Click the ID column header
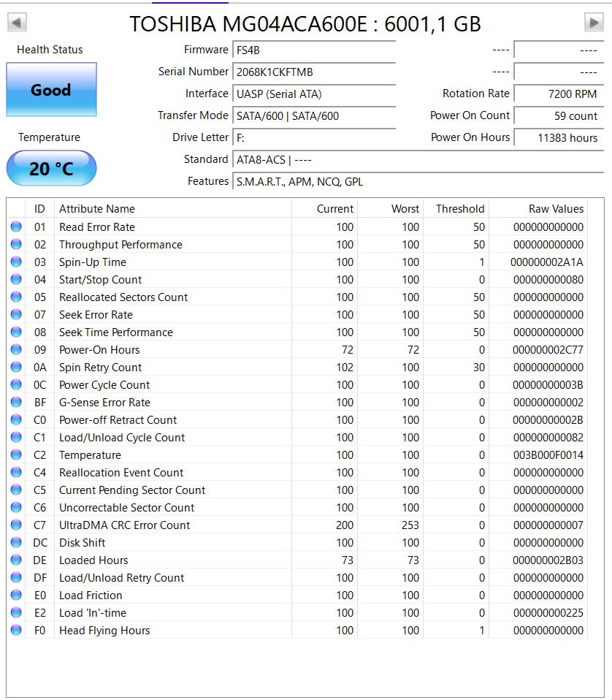The width and height of the screenshot is (612, 700). pos(39,208)
